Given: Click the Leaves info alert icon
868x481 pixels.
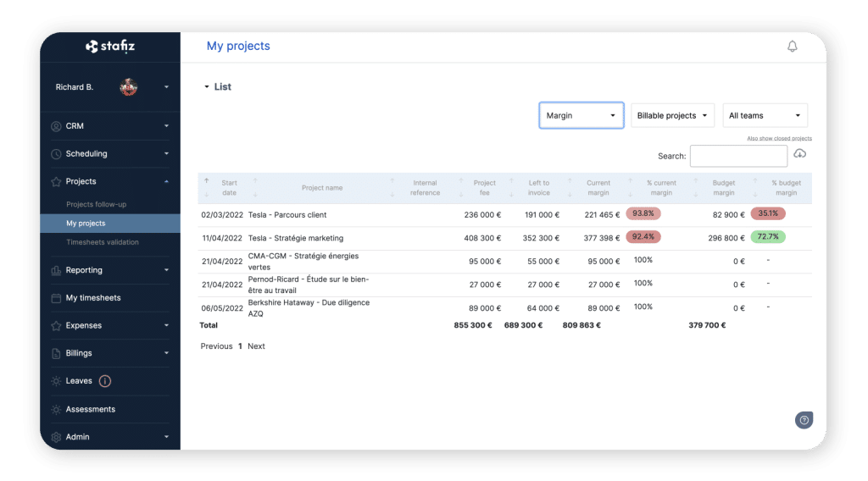Looking at the screenshot, I should click(x=104, y=381).
